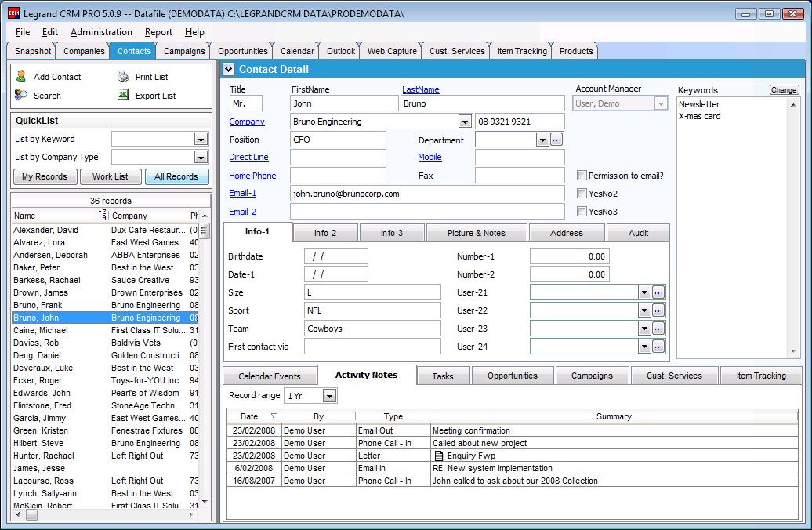Open the Account Manager dropdown
The image size is (812, 530).
click(661, 103)
